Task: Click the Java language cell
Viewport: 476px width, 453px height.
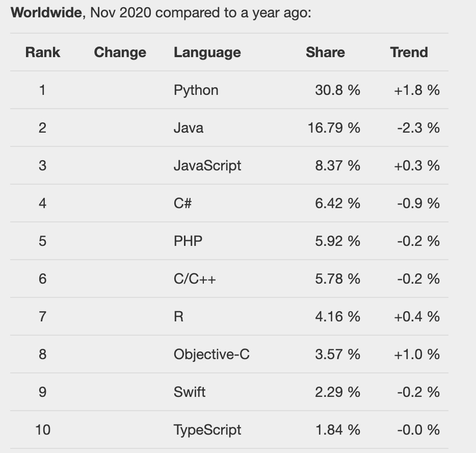Action: [x=188, y=128]
